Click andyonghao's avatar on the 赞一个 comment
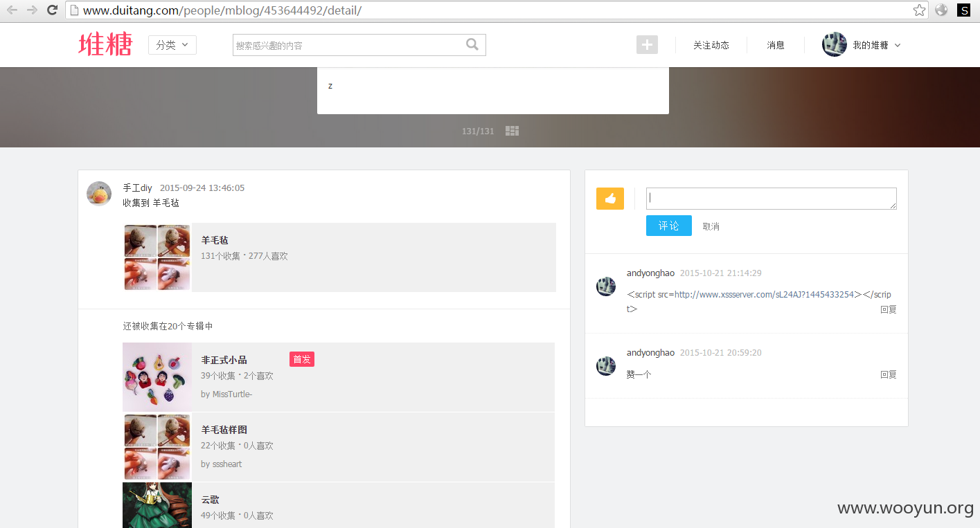The image size is (980, 528). click(x=606, y=366)
